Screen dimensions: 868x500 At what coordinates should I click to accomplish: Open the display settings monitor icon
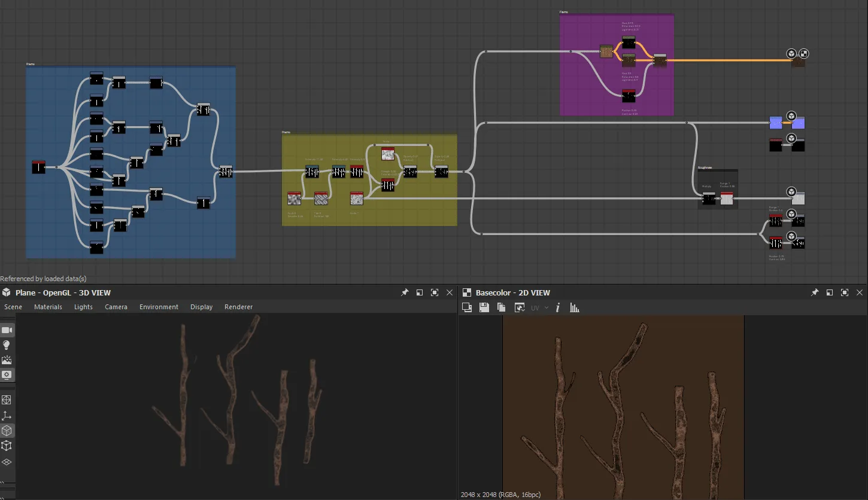coord(7,375)
